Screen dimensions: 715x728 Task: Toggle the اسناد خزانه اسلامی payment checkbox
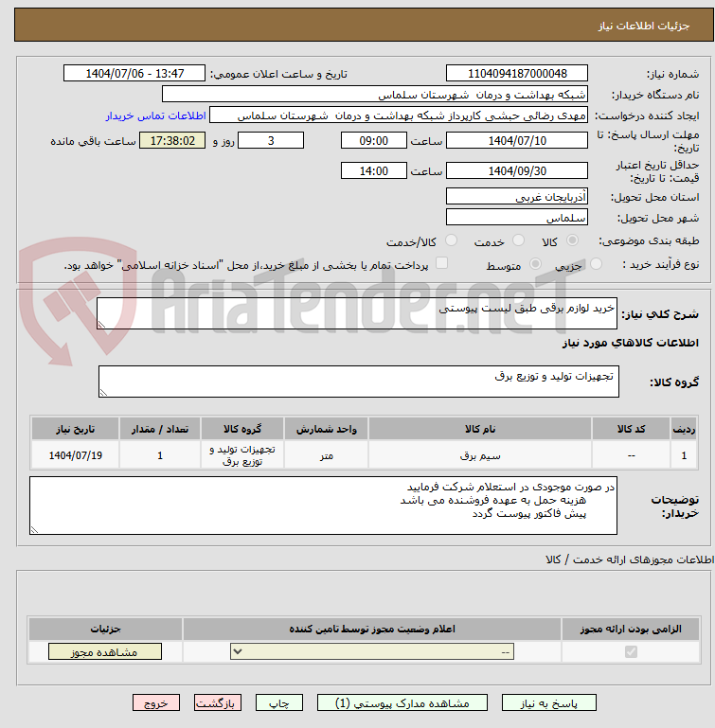coord(441,263)
